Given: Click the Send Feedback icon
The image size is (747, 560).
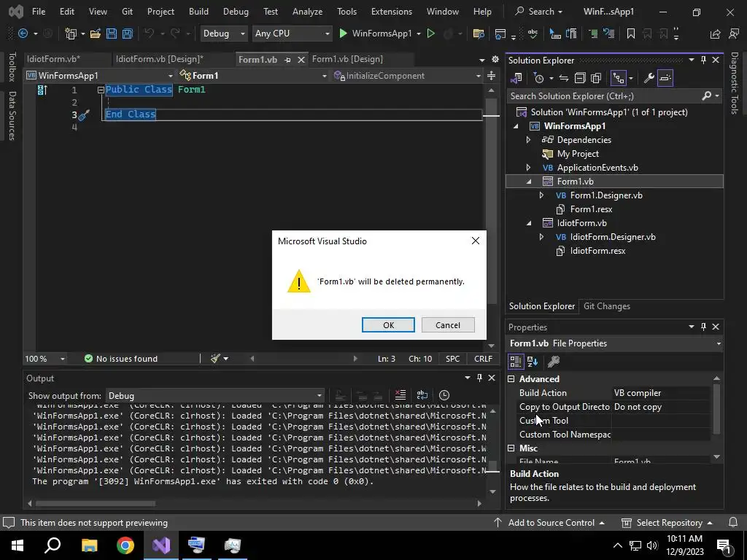Looking at the screenshot, I should 734,34.
